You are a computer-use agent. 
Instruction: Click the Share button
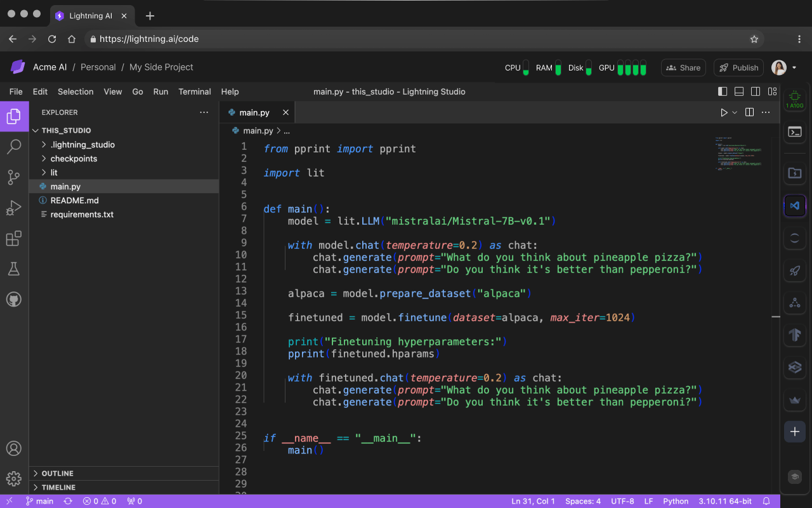coord(683,68)
